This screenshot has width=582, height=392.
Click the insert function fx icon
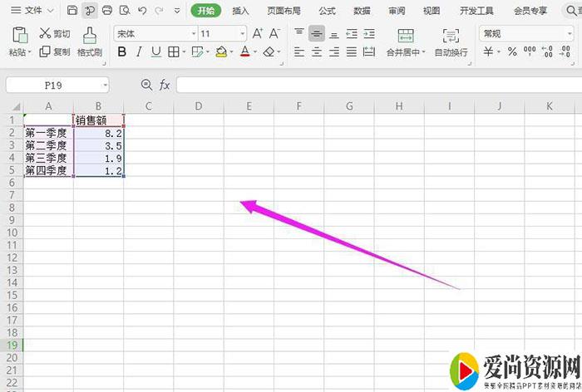point(165,85)
